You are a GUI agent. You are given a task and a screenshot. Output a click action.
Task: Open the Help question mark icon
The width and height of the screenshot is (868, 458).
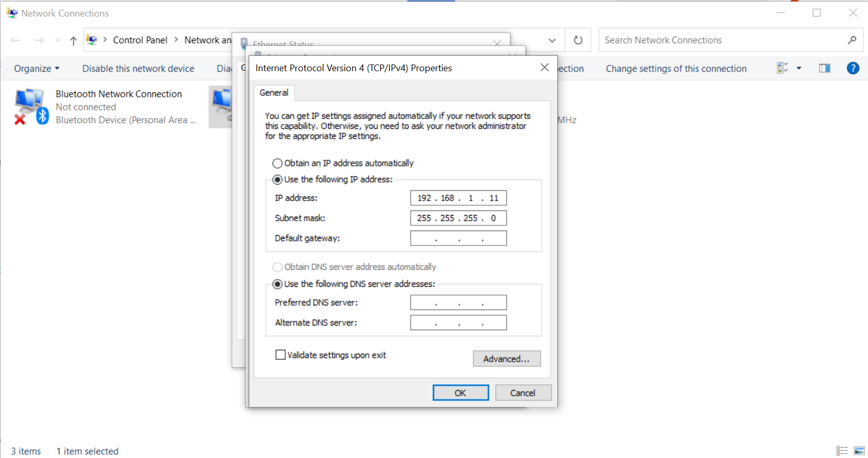tap(853, 68)
